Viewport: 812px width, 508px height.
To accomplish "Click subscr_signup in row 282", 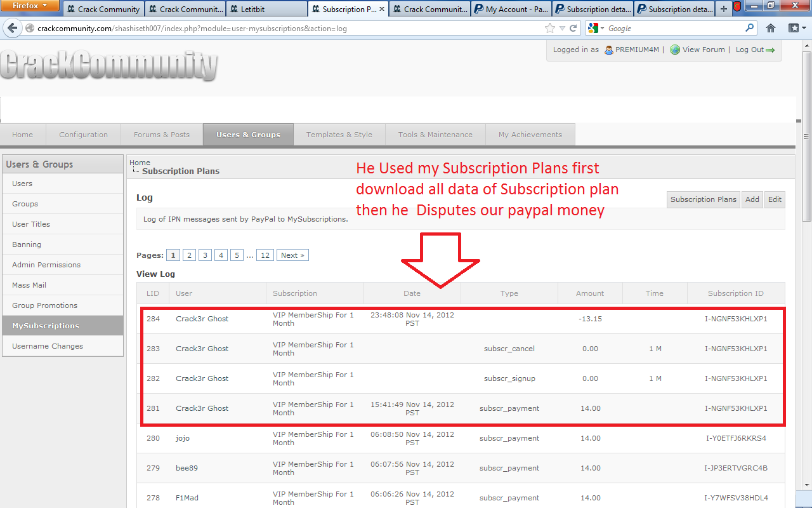I will point(509,378).
